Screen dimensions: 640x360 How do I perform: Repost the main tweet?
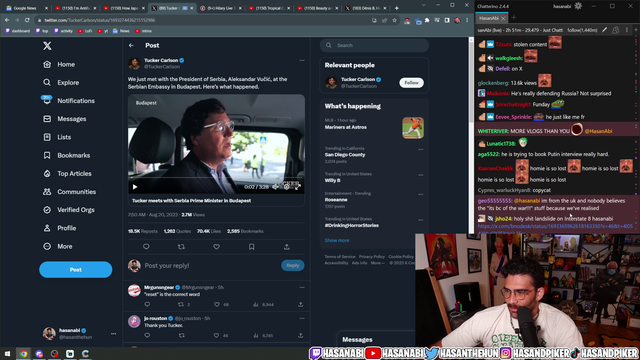(x=181, y=247)
